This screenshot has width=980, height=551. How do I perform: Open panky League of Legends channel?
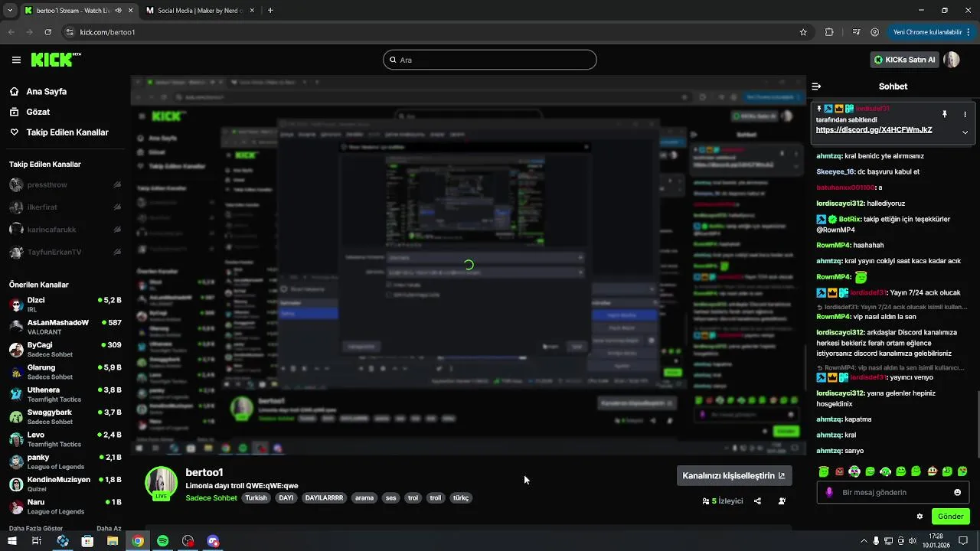tap(64, 461)
